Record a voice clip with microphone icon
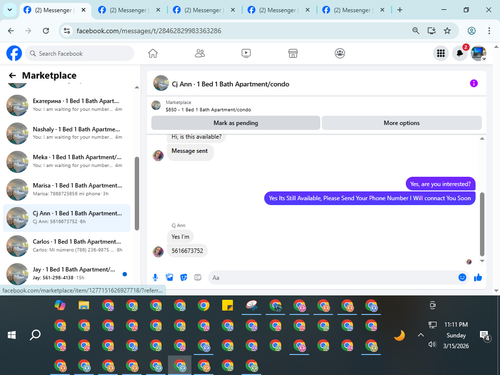This screenshot has height=375, width=500. [155, 277]
